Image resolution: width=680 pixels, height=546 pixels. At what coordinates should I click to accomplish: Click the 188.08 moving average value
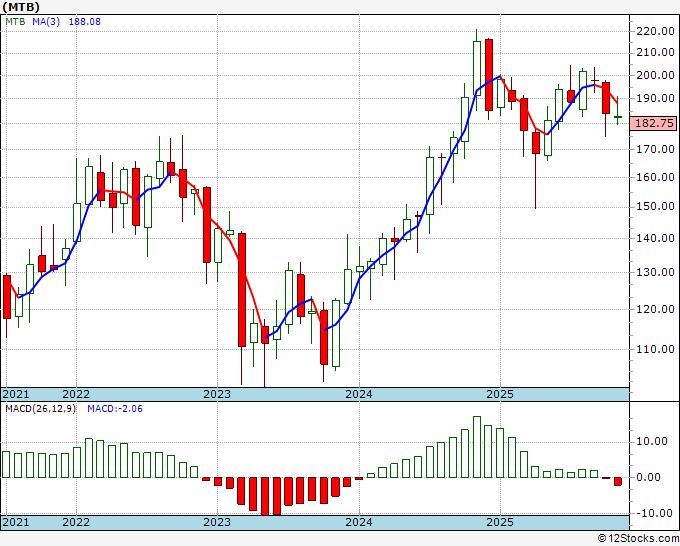[x=85, y=21]
